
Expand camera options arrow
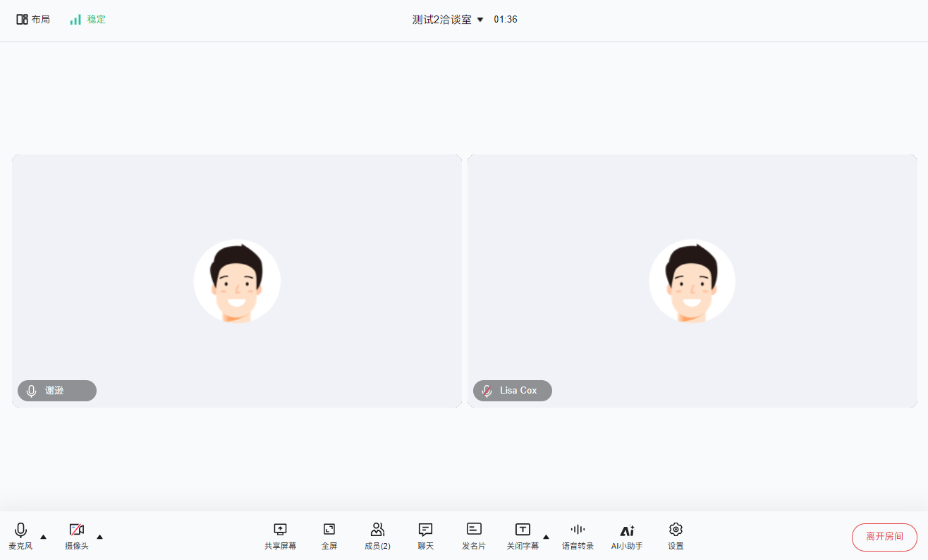pos(99,537)
